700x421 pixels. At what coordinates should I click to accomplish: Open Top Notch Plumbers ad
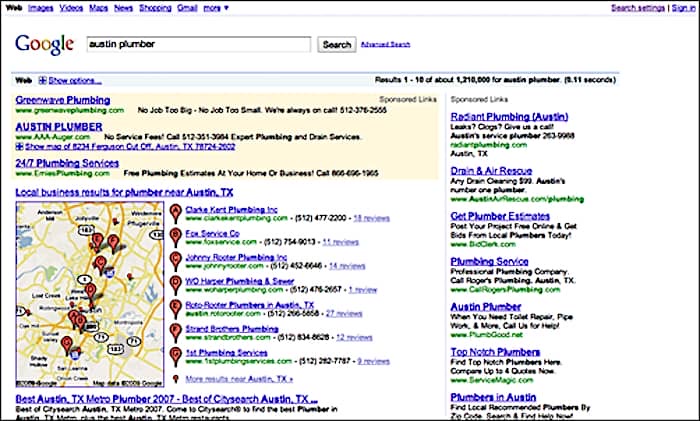click(x=496, y=352)
